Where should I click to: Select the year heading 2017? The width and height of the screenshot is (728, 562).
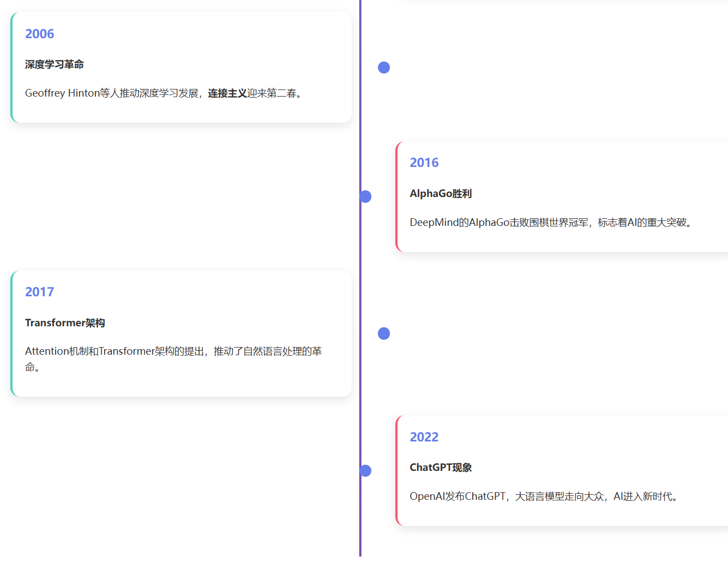pyautogui.click(x=39, y=291)
